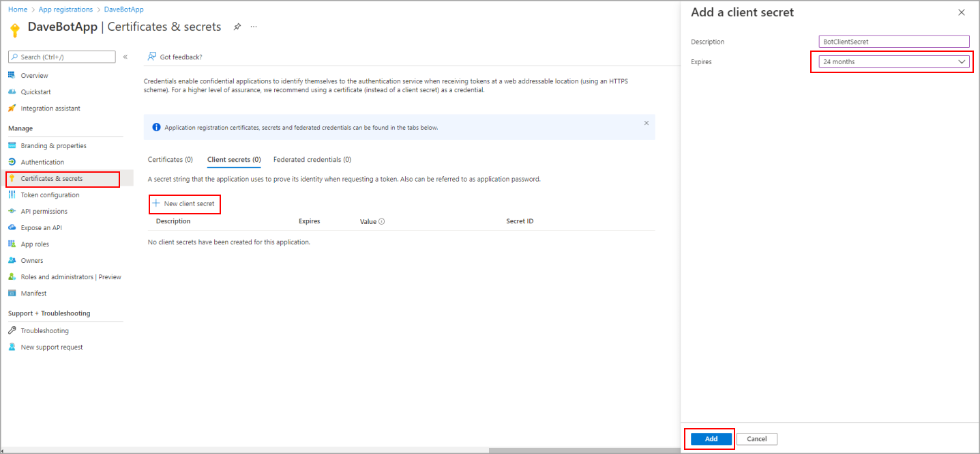Open Integration assistant rocket item
This screenshot has height=454, width=980.
50,109
